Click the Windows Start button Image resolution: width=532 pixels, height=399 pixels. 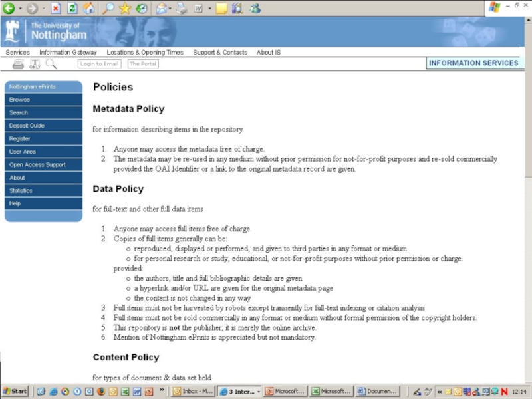click(15, 391)
